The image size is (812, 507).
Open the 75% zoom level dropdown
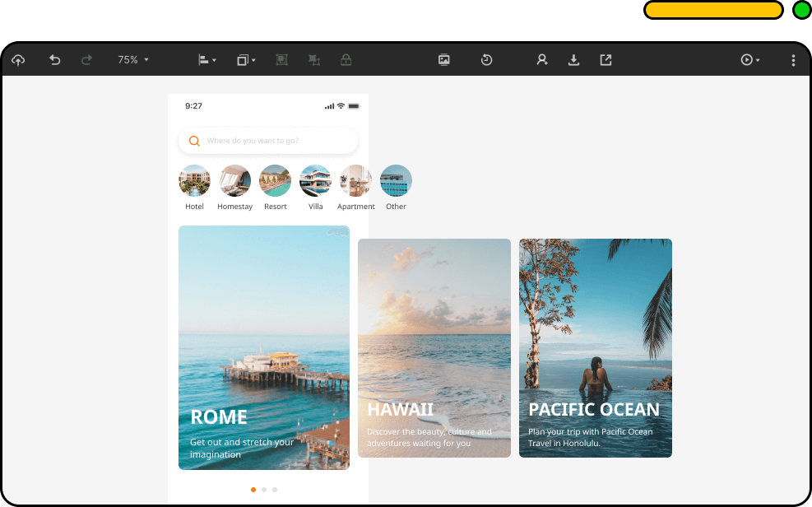tap(132, 60)
